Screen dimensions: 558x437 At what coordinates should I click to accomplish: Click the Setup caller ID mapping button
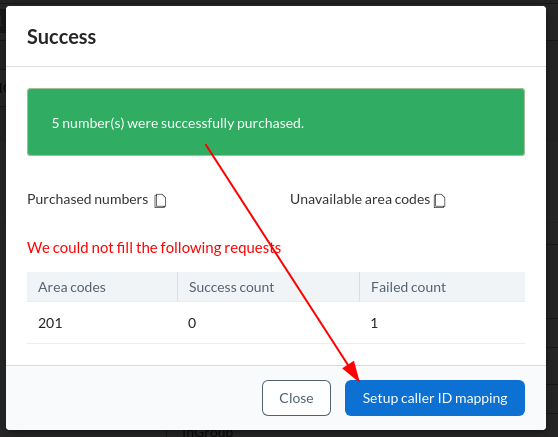[x=435, y=398]
